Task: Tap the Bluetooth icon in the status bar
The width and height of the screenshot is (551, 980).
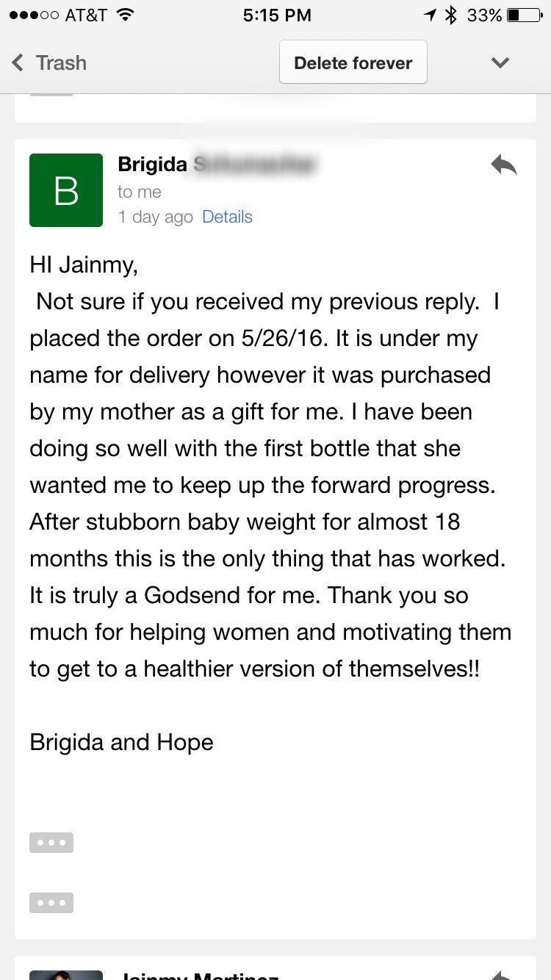Action: tap(452, 15)
